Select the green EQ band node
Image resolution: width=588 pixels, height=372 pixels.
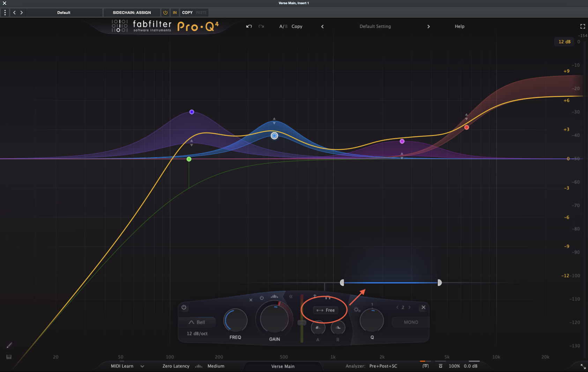click(189, 159)
